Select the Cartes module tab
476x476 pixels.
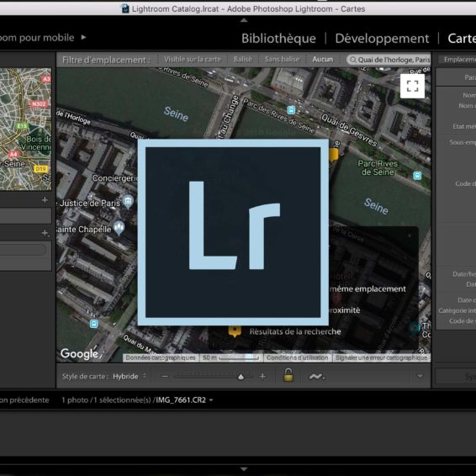462,39
